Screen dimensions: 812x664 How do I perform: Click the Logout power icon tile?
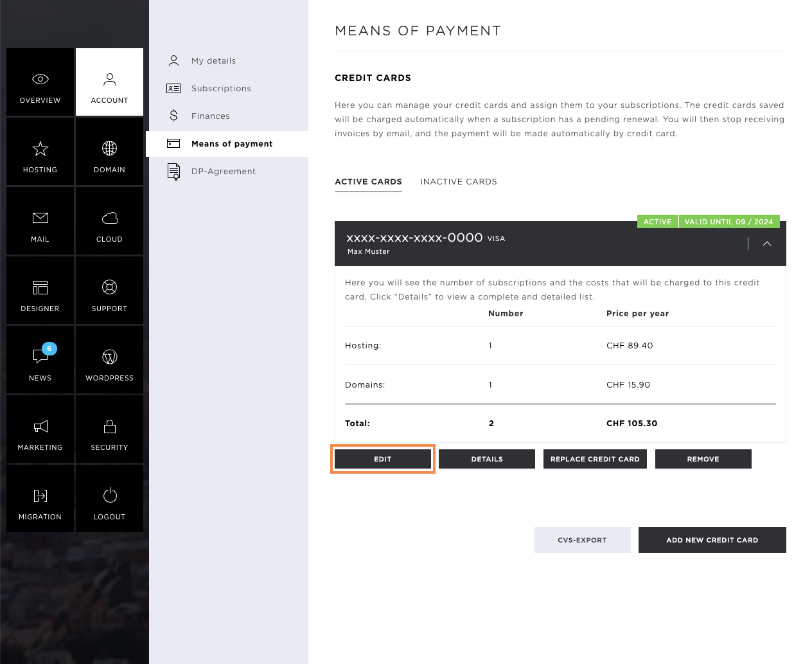tap(109, 499)
